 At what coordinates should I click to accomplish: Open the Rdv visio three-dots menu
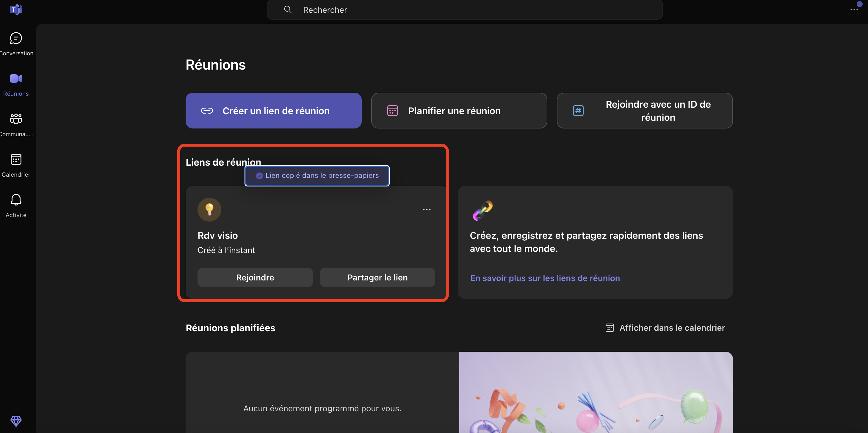427,210
